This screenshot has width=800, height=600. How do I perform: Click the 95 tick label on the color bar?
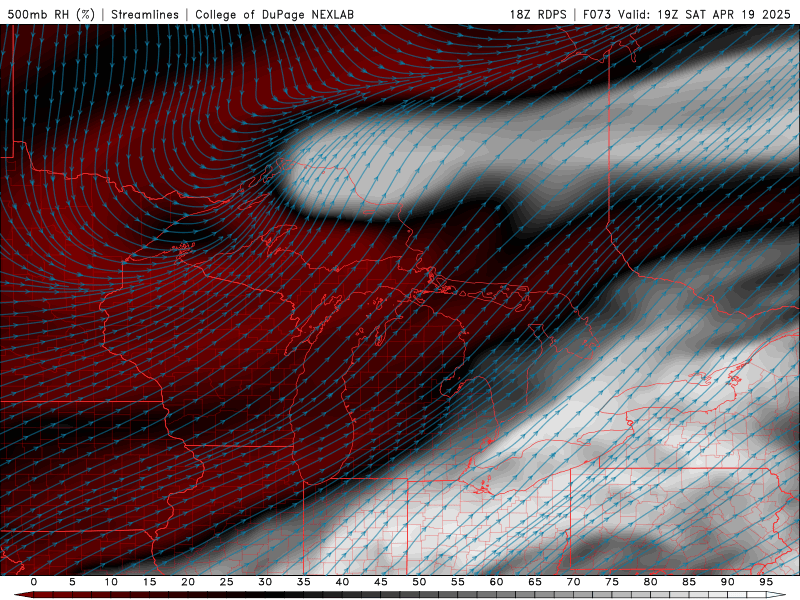click(x=766, y=582)
